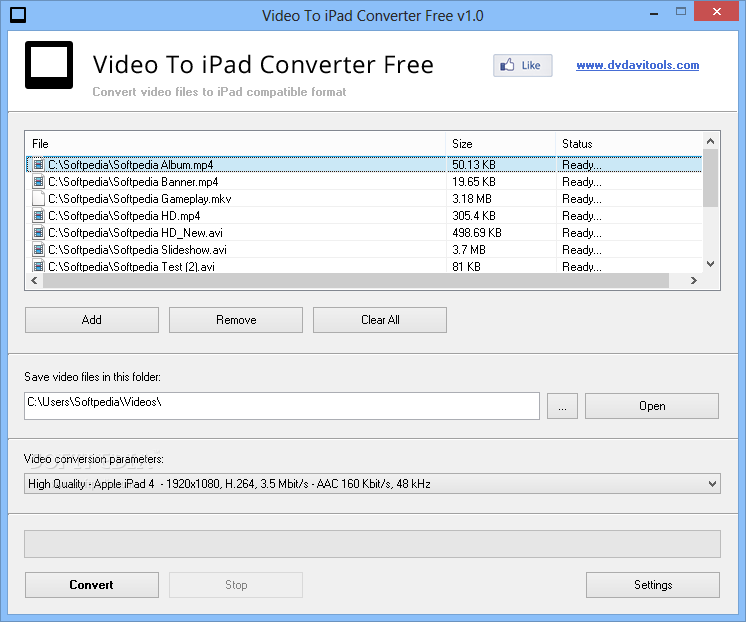
Task: Click the title bar application icon
Action: pos(18,15)
